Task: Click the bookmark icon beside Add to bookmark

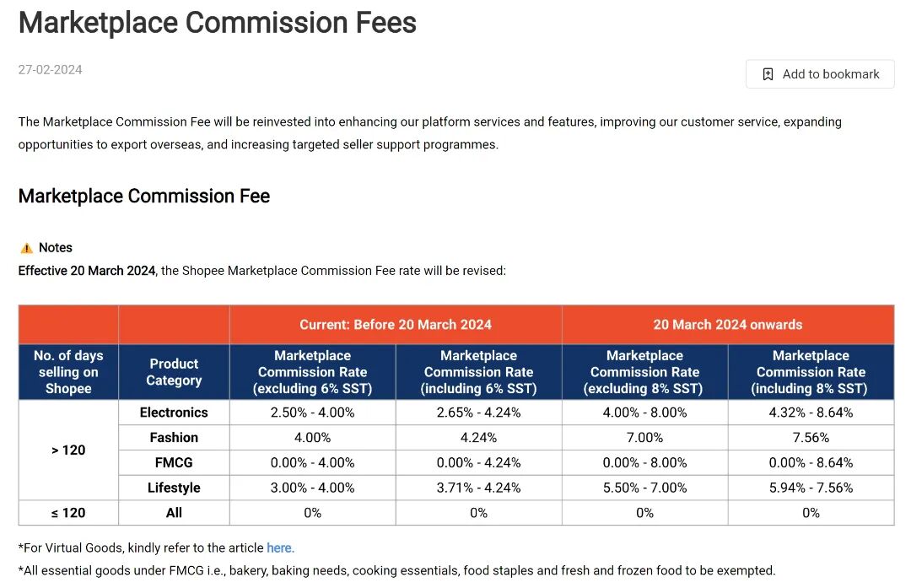Action: pos(768,74)
